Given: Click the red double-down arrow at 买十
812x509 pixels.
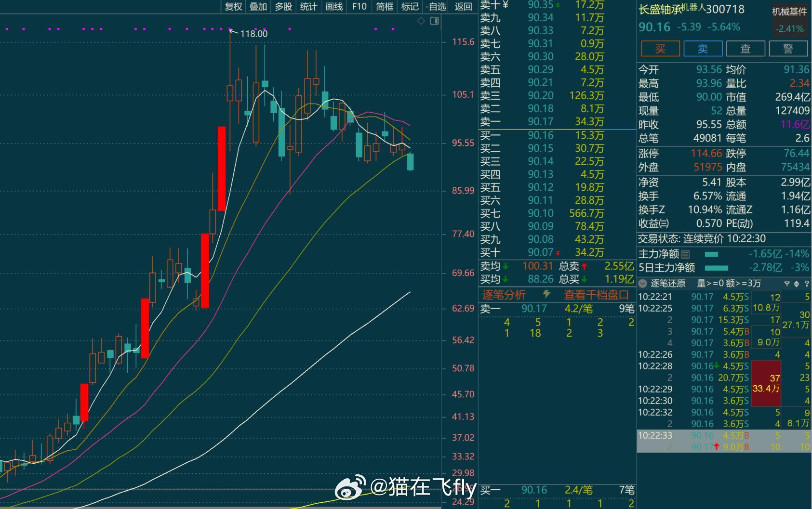Looking at the screenshot, I should 558,253.
